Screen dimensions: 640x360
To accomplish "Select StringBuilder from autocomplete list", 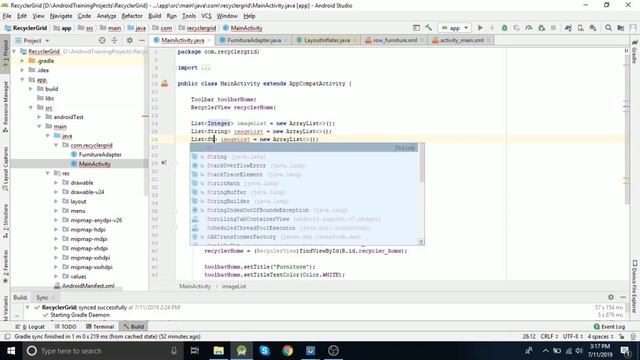I will tap(228, 201).
